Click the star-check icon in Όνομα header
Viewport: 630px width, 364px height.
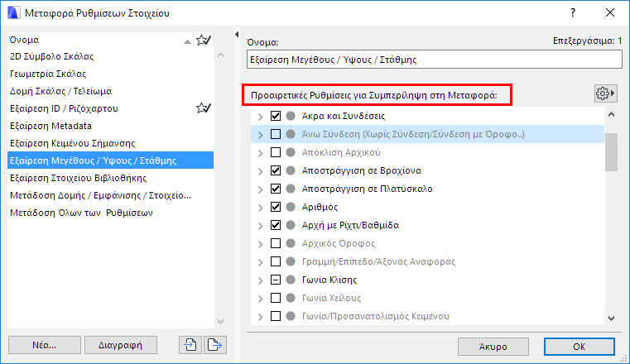click(204, 39)
